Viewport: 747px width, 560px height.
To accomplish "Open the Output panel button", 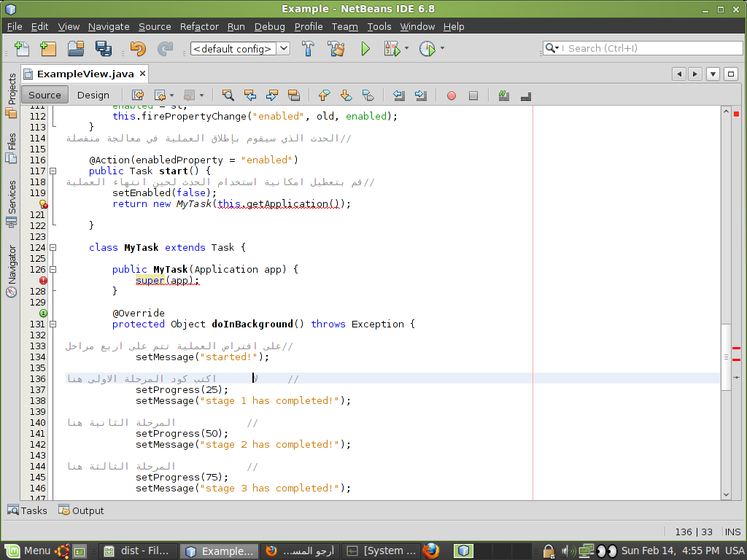I will click(x=81, y=510).
